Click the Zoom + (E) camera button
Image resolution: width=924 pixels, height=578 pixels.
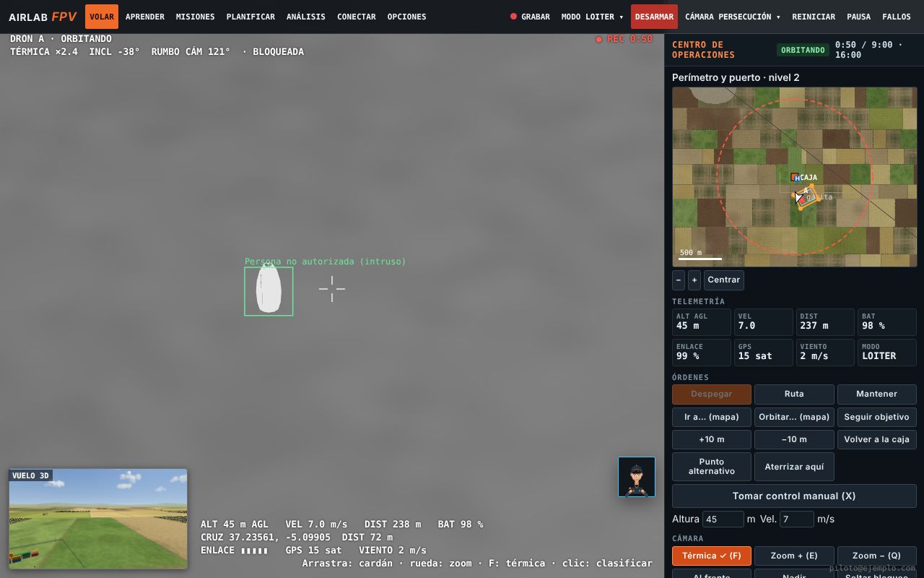[794, 556]
